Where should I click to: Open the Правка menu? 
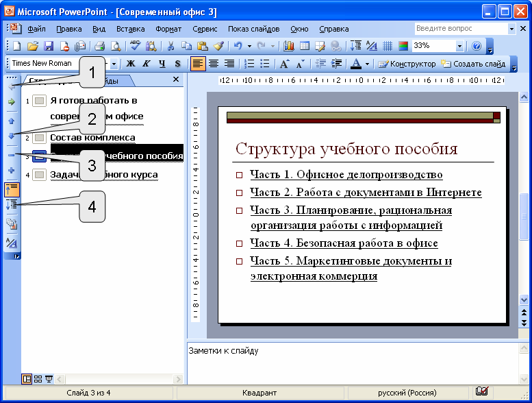pos(69,29)
